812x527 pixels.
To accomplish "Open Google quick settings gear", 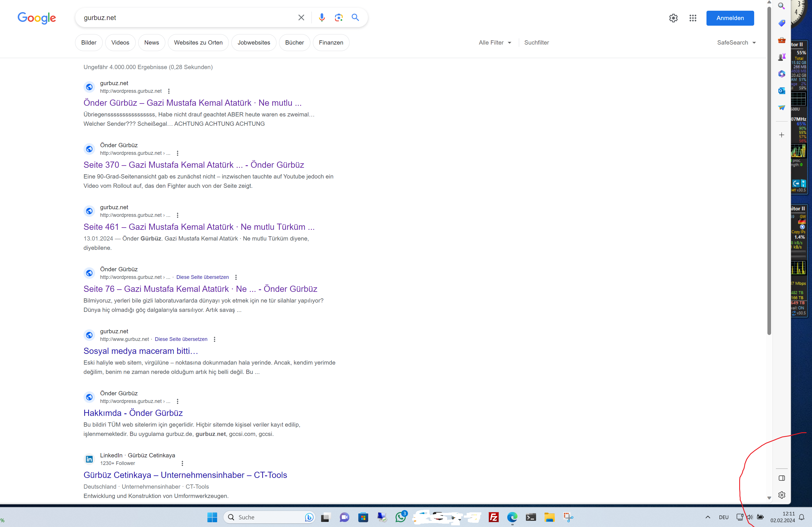I will (673, 18).
